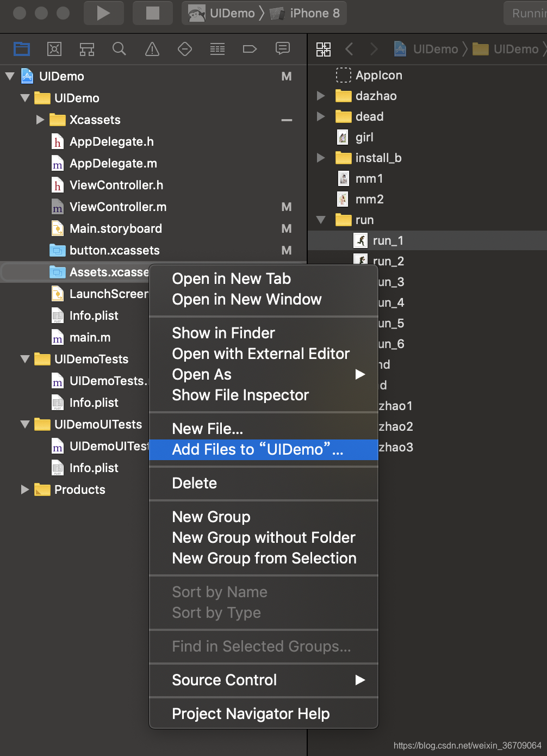Open the Source Control submenu
Image resolution: width=547 pixels, height=756 pixels.
pos(264,680)
